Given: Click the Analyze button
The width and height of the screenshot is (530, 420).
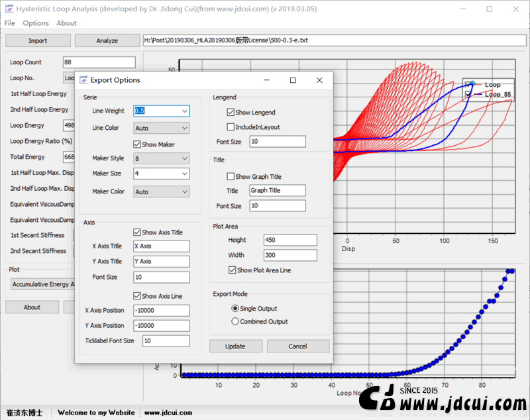Looking at the screenshot, I should (107, 40).
